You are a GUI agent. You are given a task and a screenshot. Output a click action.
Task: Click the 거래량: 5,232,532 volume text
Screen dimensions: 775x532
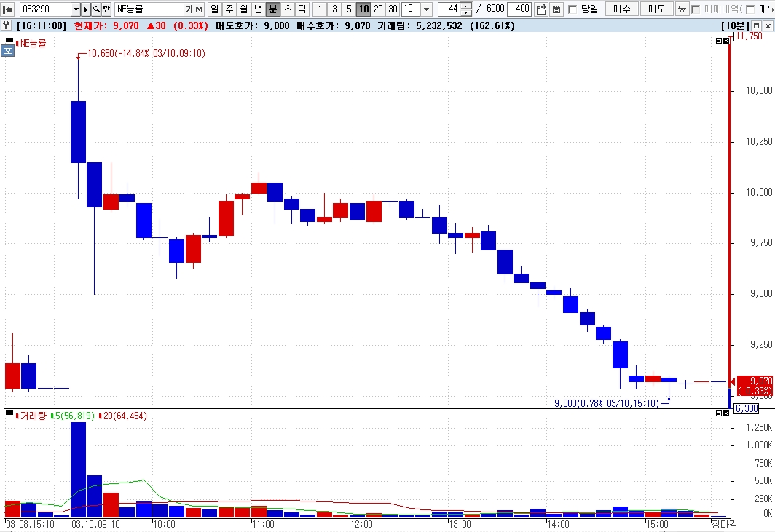click(420, 25)
